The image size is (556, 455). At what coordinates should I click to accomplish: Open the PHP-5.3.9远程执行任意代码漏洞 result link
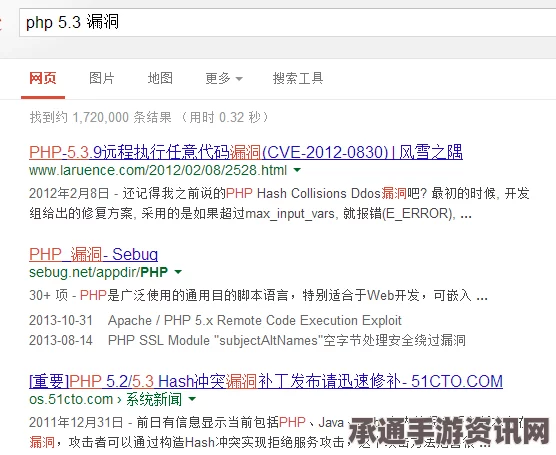point(246,152)
